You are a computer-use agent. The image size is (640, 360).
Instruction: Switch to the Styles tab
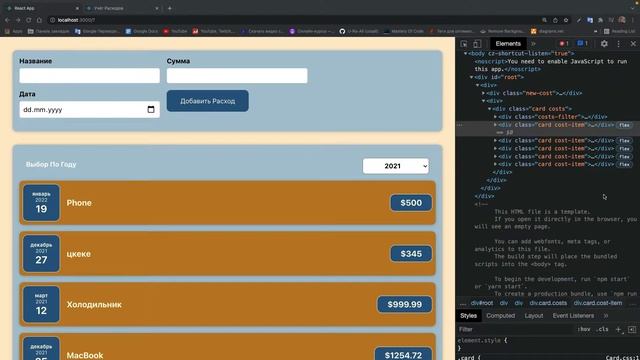click(x=469, y=316)
